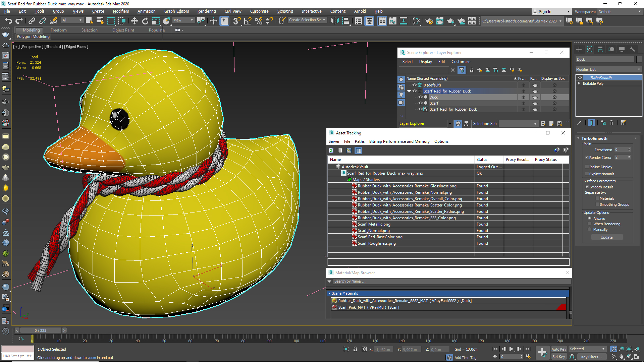Click the Scene Explorer filter funnel icon
The height and width of the screenshot is (362, 644).
click(462, 70)
